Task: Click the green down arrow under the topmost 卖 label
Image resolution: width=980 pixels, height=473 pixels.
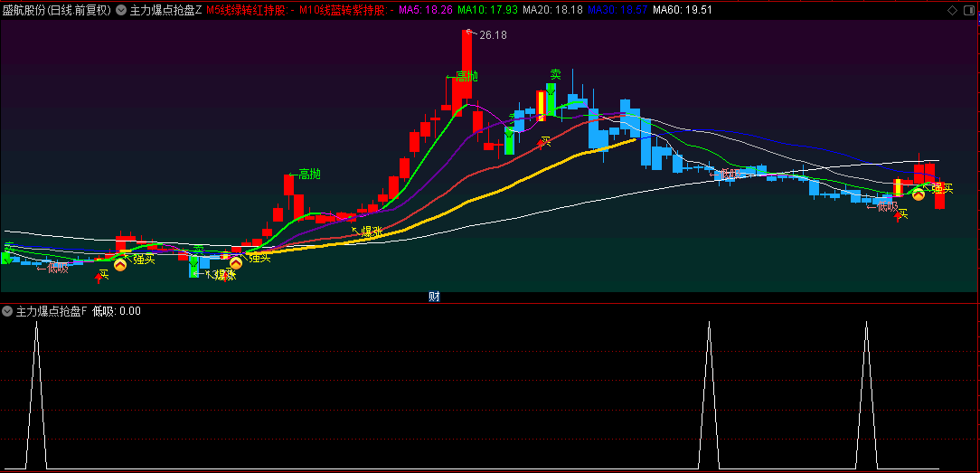Action: click(x=551, y=90)
